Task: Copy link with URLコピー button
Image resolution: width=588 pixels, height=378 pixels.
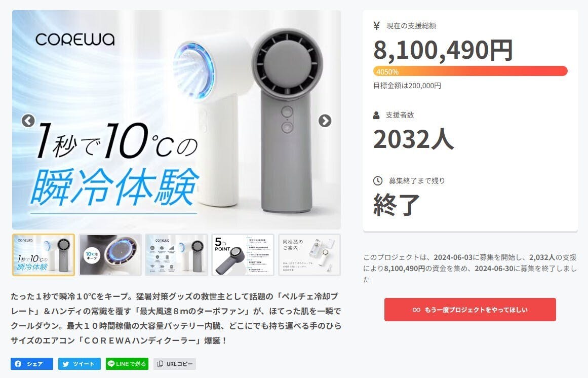Action: point(175,364)
